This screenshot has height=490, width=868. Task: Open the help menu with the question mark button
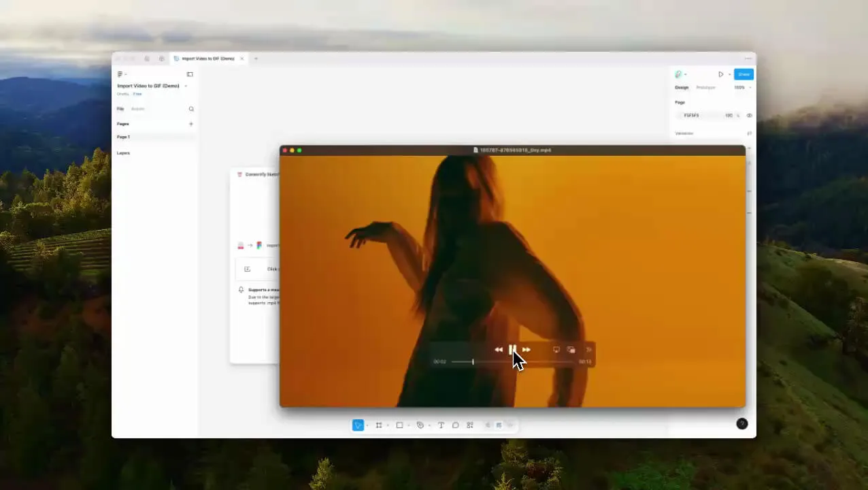point(741,424)
